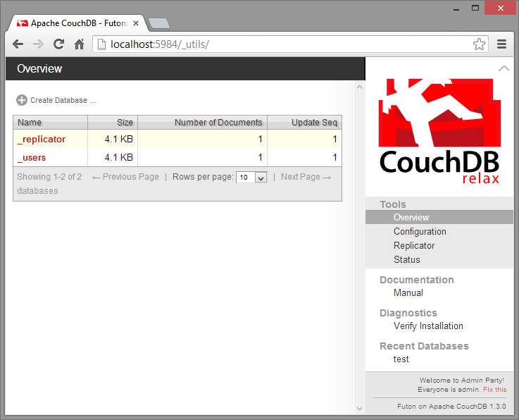Select Overview in Tools sidebar
Image resolution: width=519 pixels, height=420 pixels.
pos(439,217)
